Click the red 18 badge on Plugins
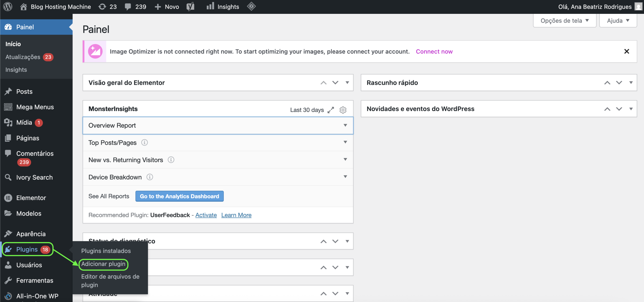 [45, 249]
